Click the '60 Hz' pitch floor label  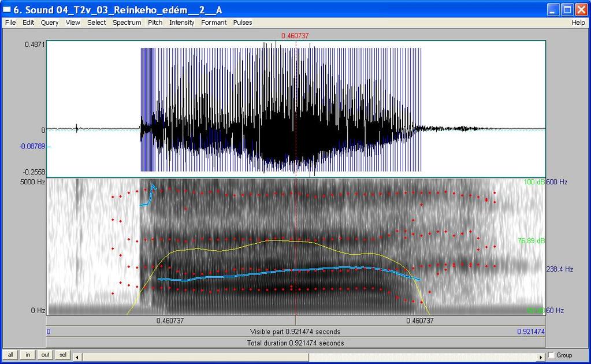point(555,310)
